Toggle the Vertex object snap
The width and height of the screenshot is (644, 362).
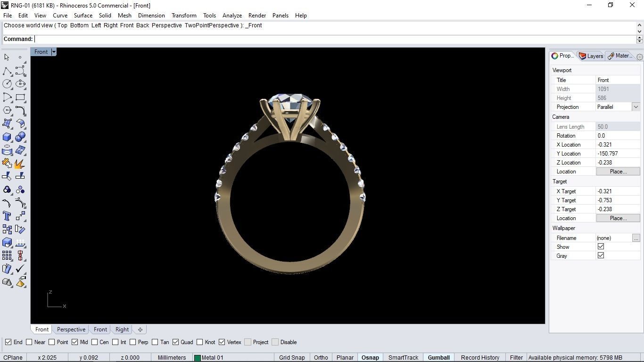tap(222, 342)
